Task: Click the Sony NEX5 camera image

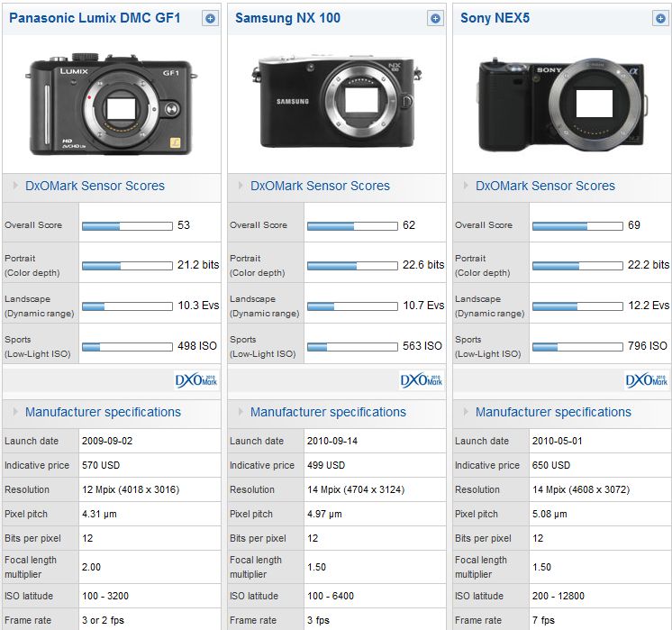Action: (x=563, y=105)
